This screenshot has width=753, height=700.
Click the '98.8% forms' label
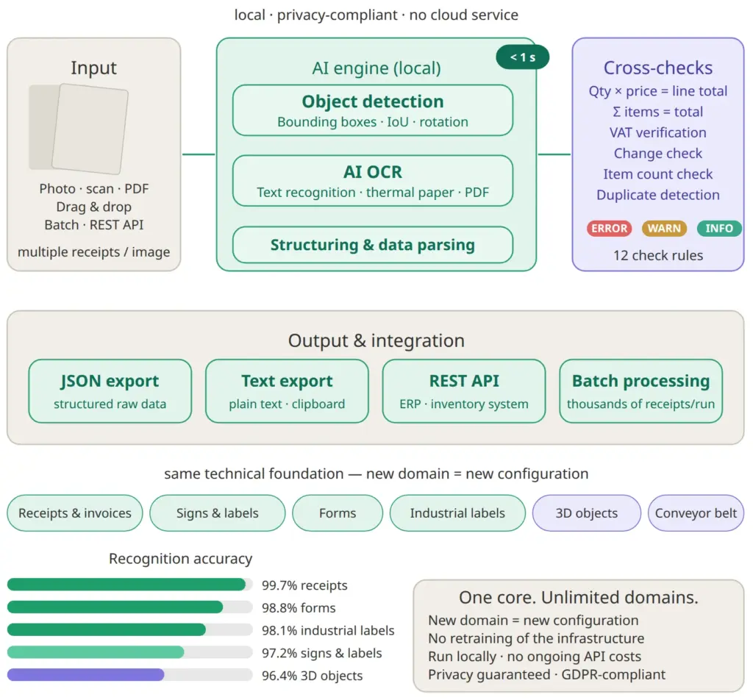[x=299, y=608]
